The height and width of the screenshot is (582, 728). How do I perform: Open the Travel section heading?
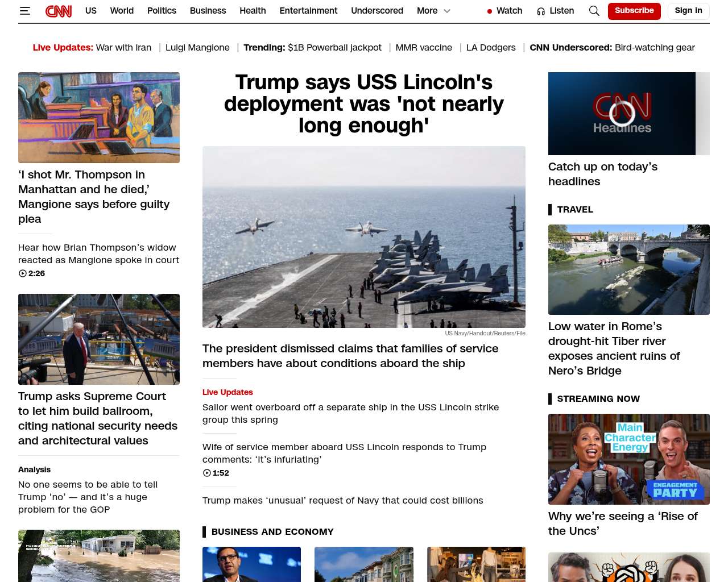click(575, 210)
